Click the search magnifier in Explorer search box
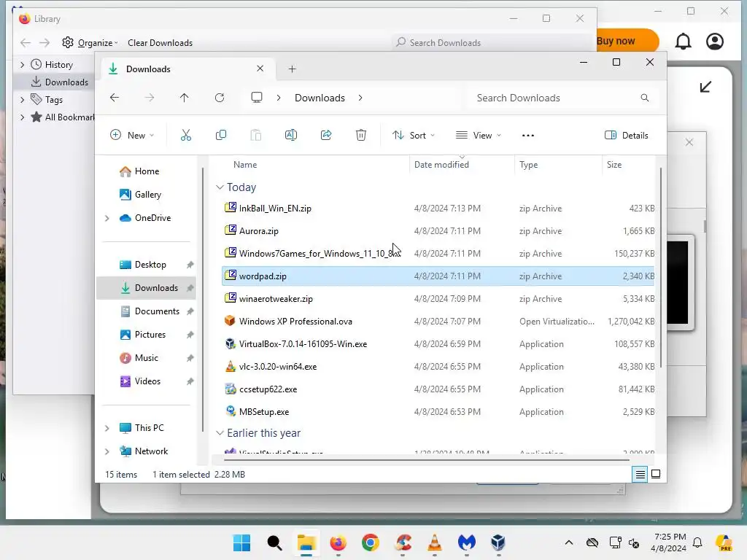747x560 pixels. (x=645, y=98)
